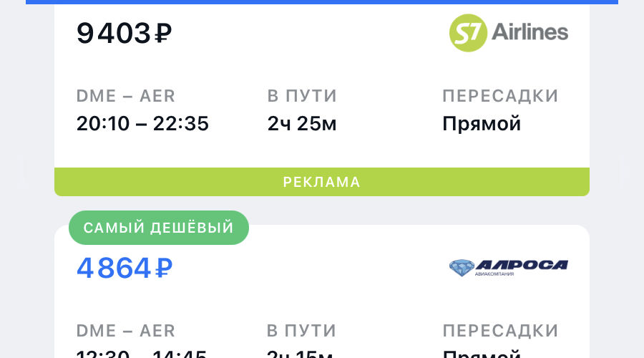This screenshot has height=358, width=644.
Task: Click ПЕРЕСАДКИ label on Alrosa card
Action: (500, 331)
